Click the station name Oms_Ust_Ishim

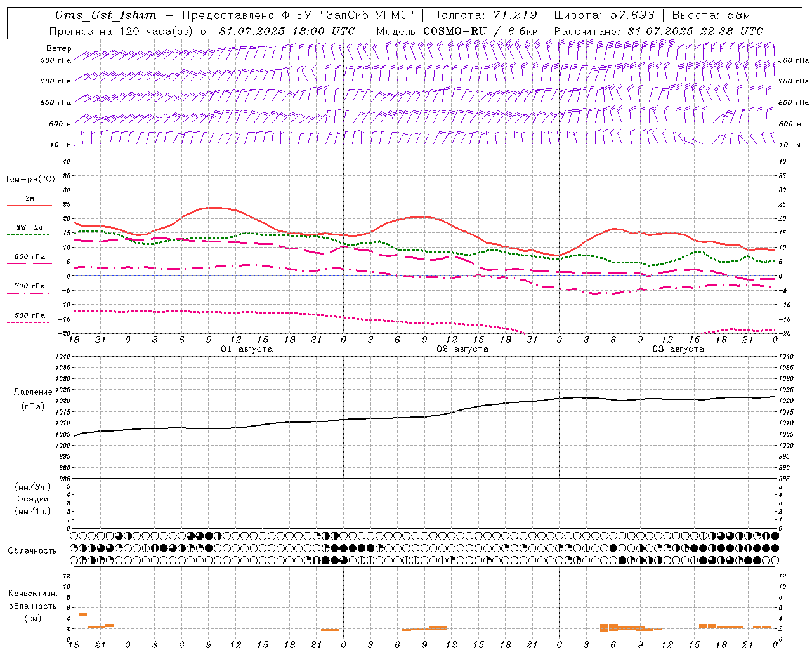(106, 15)
